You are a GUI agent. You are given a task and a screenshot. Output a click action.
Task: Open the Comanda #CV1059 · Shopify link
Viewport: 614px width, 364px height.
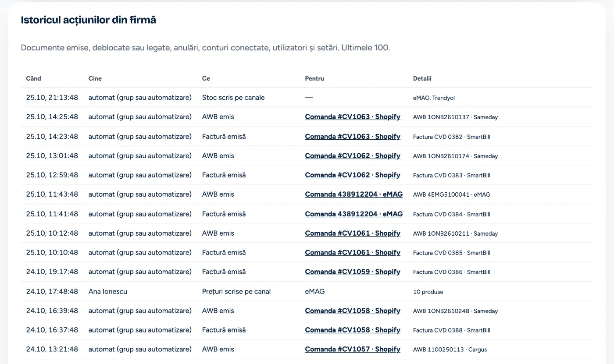(x=353, y=272)
